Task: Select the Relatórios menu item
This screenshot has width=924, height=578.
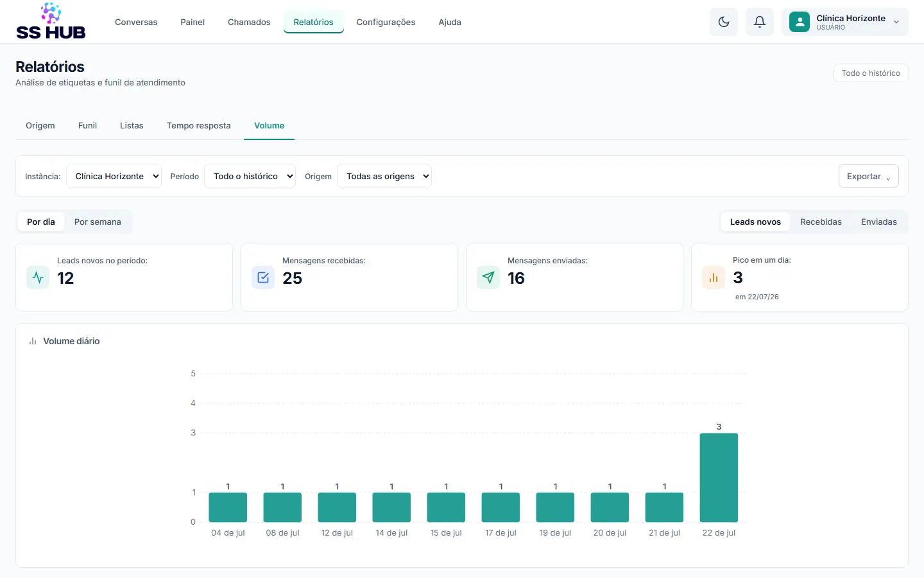Action: coord(314,22)
